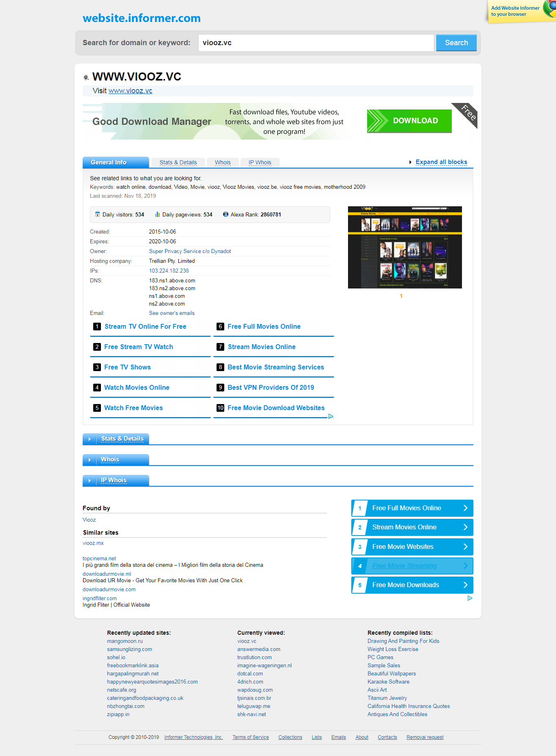Open the Viooz found-by link

click(x=89, y=520)
